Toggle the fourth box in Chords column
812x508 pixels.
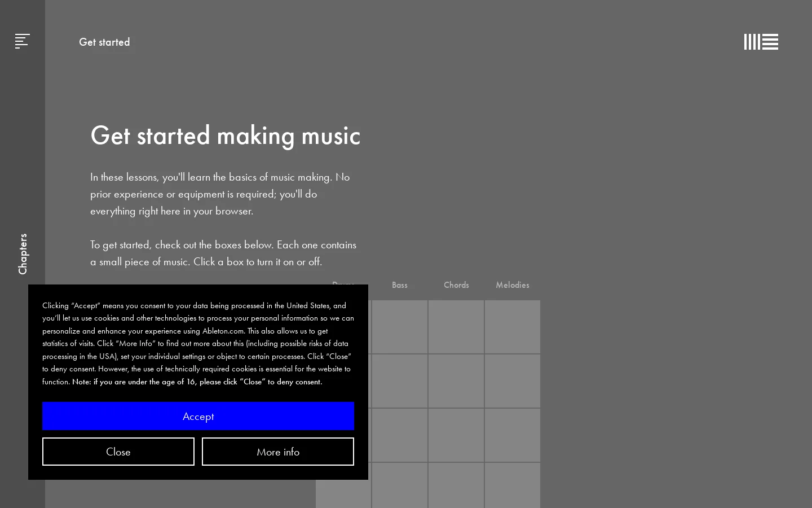point(456,485)
